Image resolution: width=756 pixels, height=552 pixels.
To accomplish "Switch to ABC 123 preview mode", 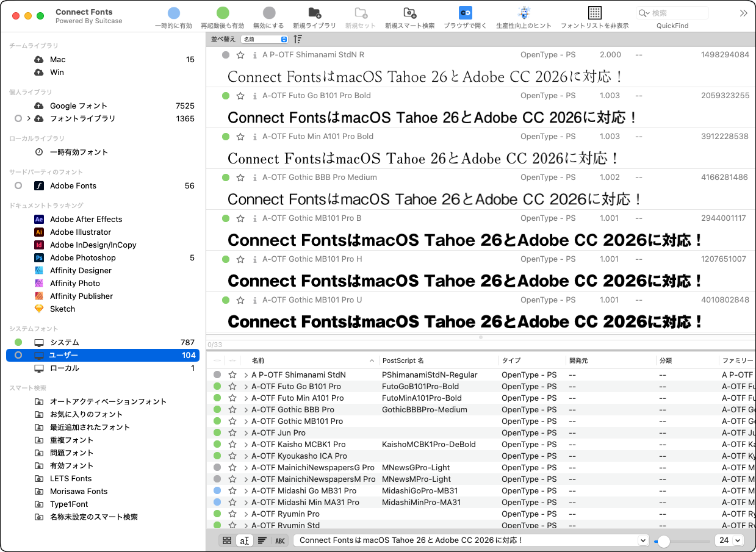I will tap(280, 540).
